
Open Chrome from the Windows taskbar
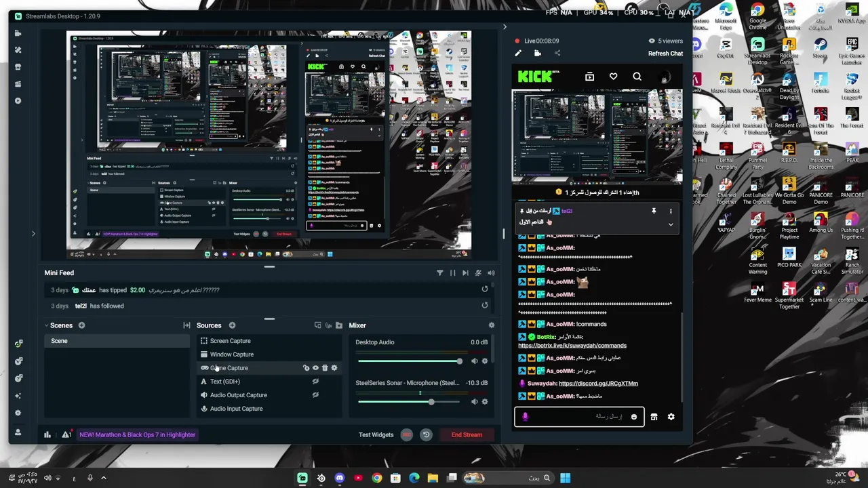pyautogui.click(x=377, y=478)
